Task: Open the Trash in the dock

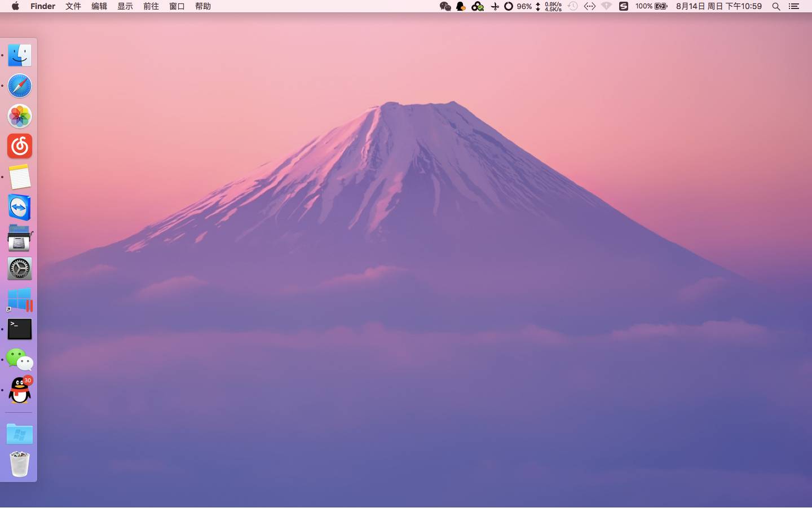Action: (20, 465)
